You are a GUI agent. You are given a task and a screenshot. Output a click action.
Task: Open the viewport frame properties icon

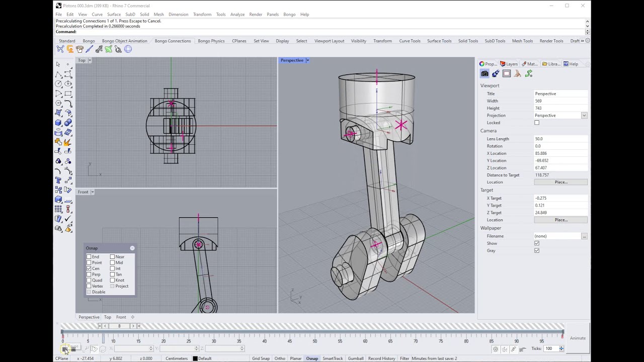pyautogui.click(x=507, y=73)
